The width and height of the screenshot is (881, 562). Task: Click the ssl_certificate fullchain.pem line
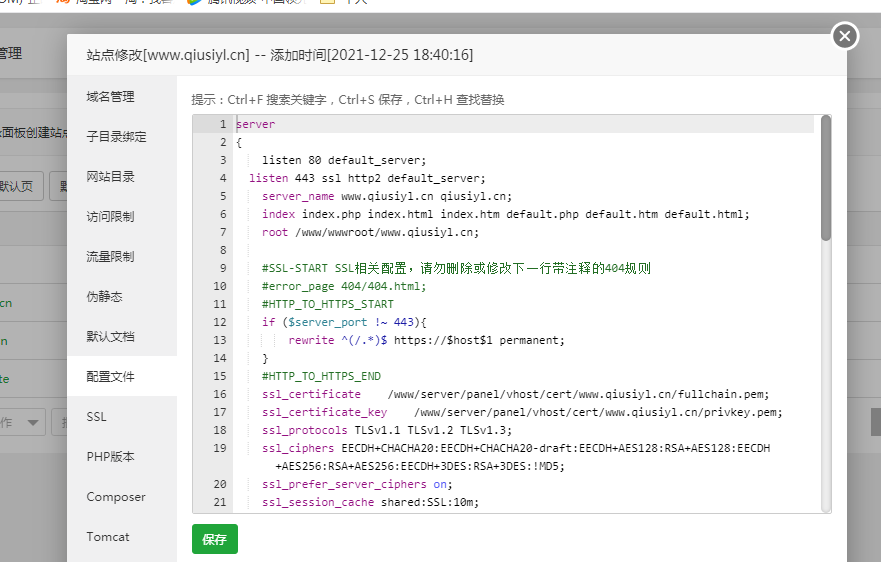pyautogui.click(x=515, y=394)
